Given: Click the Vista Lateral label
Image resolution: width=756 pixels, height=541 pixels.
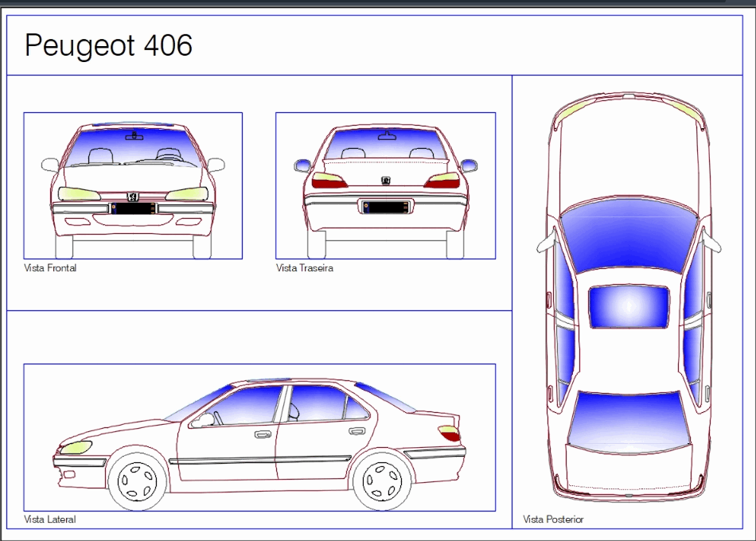Looking at the screenshot, I should click(x=49, y=519).
